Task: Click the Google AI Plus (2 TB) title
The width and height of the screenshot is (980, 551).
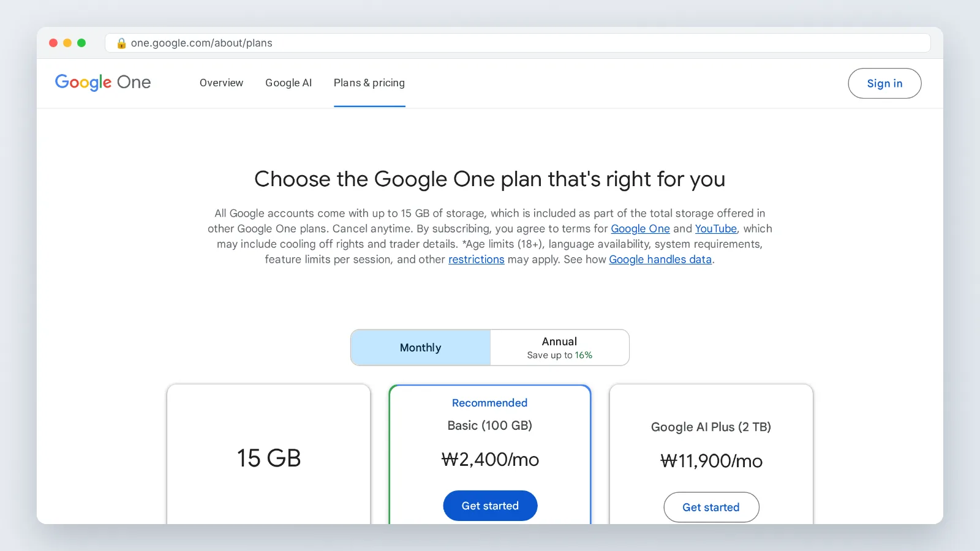Action: (x=710, y=427)
